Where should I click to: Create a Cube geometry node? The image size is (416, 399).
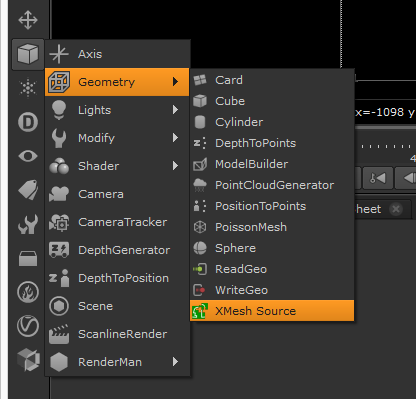click(x=272, y=101)
